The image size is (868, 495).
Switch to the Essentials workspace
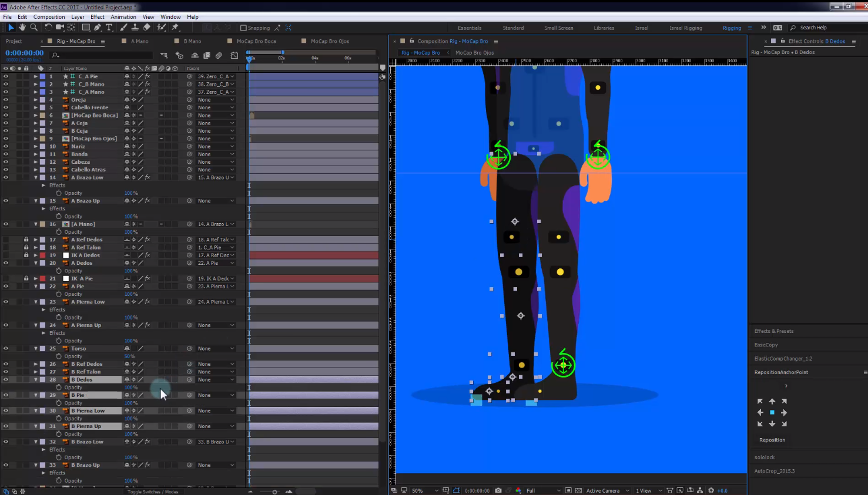click(469, 28)
